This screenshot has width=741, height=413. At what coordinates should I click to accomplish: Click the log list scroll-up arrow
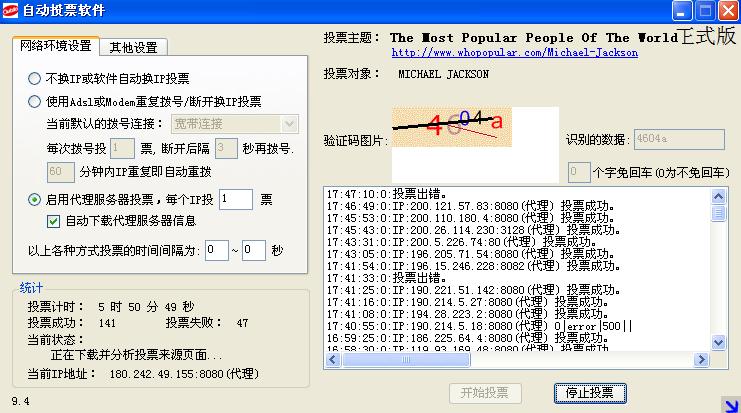click(x=719, y=193)
